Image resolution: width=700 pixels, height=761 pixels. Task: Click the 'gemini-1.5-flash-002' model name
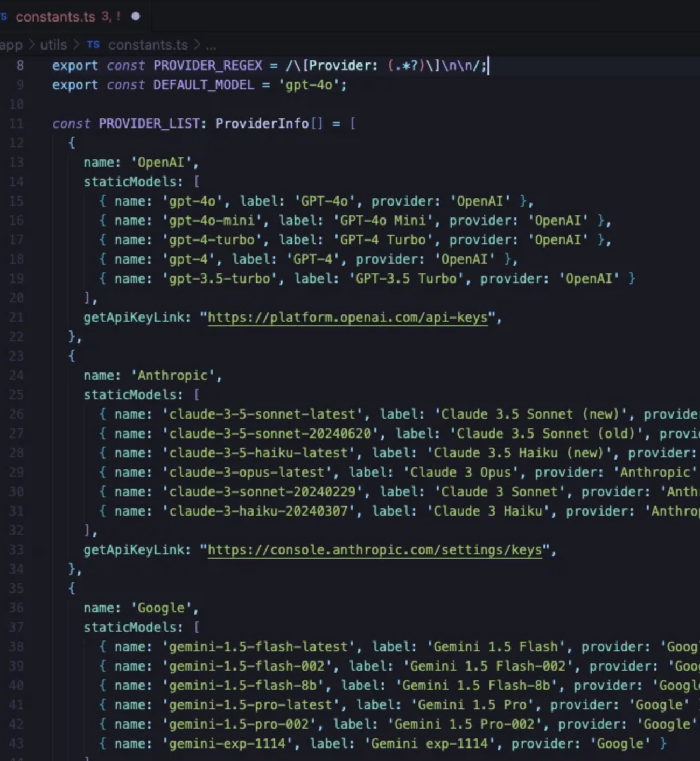click(x=247, y=666)
